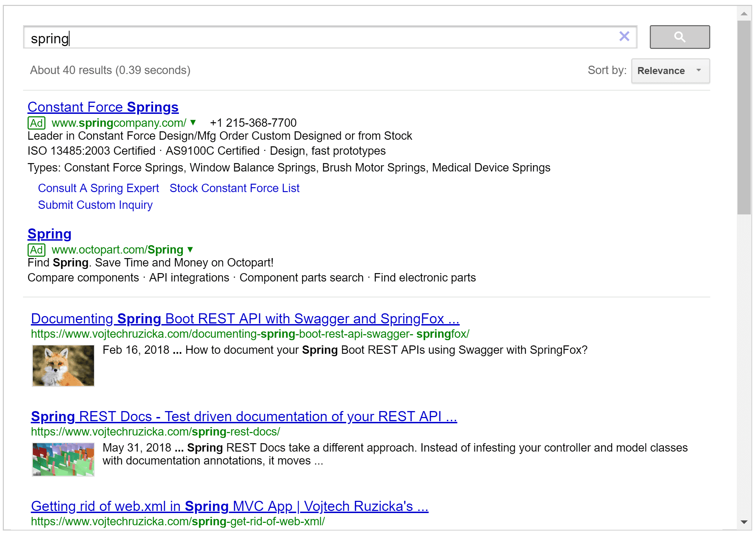The image size is (756, 534).
Task: Click the magnifying glass search button
Action: pyautogui.click(x=679, y=37)
